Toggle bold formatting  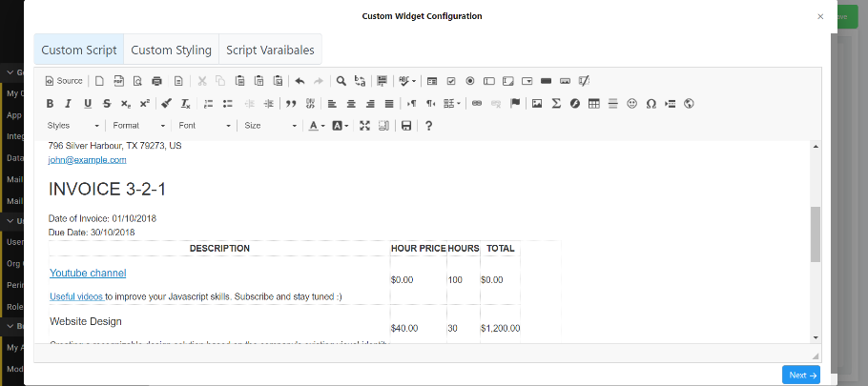pos(51,103)
